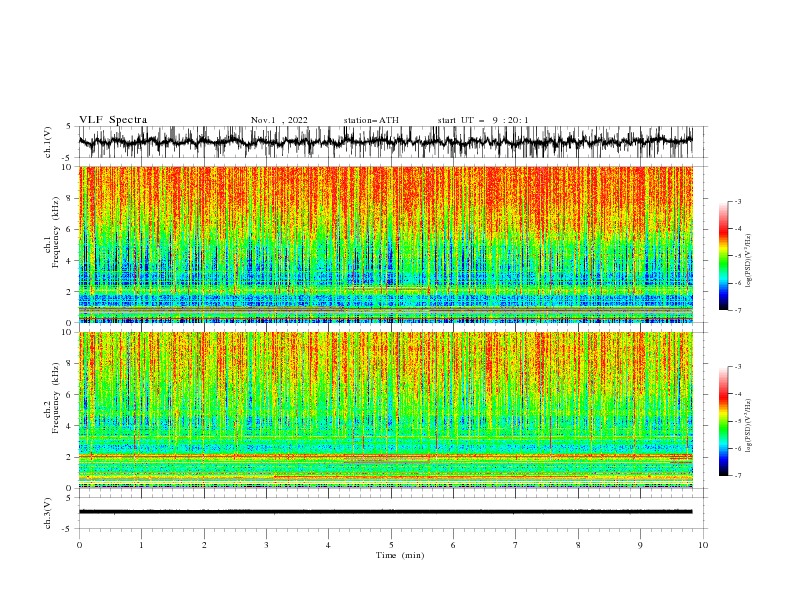The image size is (792, 612).
Task: Click inside the ch.1 spectrogram panel
Action: (385, 244)
